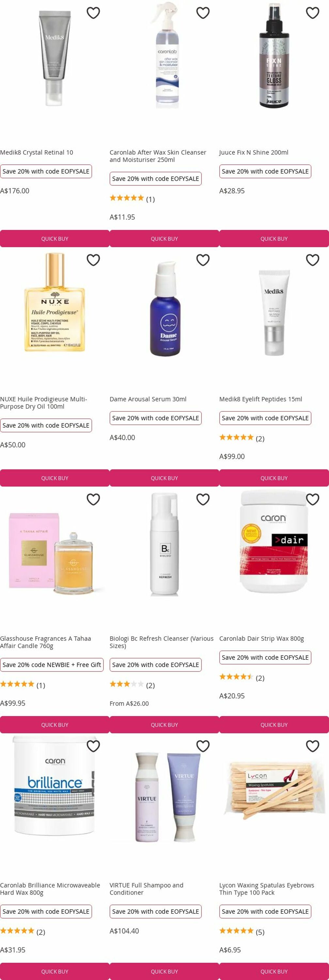This screenshot has height=980, width=329.
Task: Add Medik8 Eyelift Peptides to wishlist
Action: (x=313, y=260)
